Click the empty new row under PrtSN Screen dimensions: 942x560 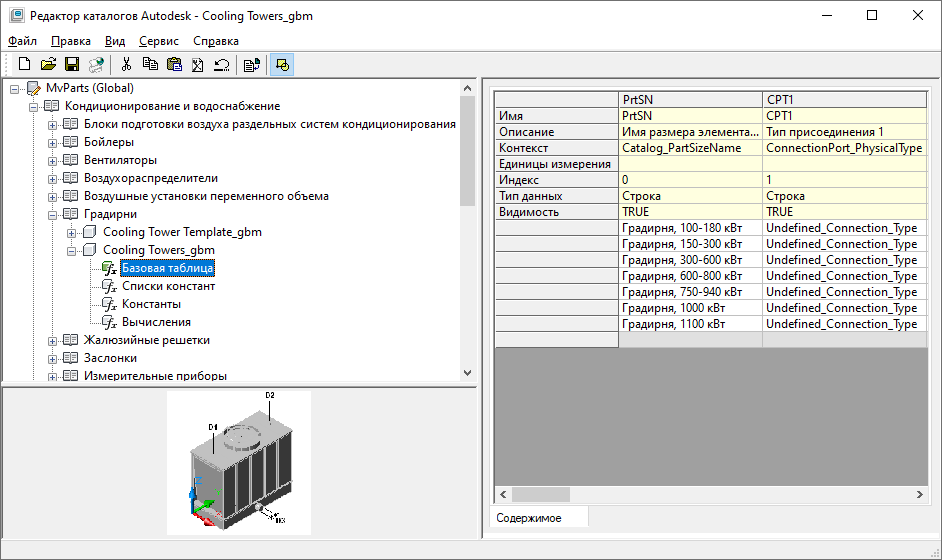[x=690, y=340]
